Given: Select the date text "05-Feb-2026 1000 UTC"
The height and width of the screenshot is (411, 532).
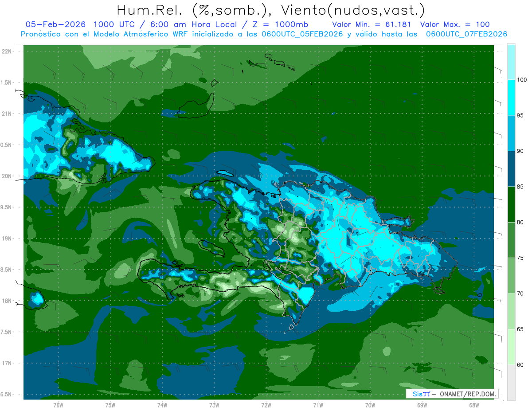Looking at the screenshot, I should 80,24.
